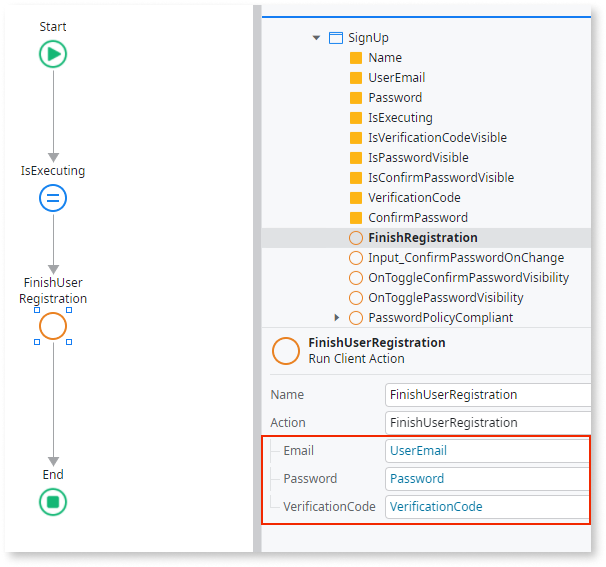Click the VerificationCode argument value field

pyautogui.click(x=488, y=507)
